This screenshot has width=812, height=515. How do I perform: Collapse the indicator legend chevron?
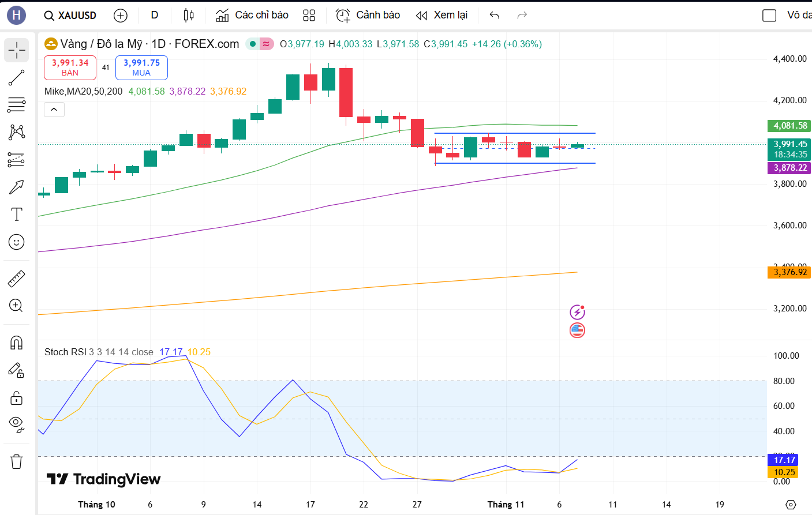54,109
